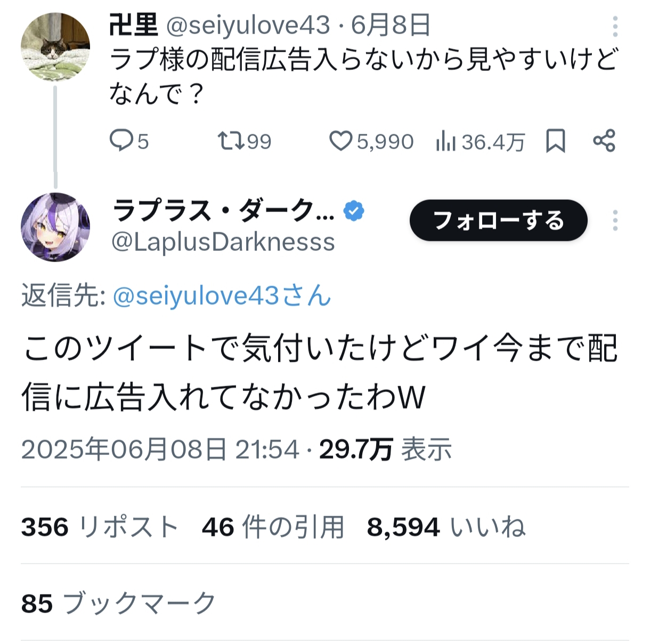View the 8,594 いいね likes list
Image resolution: width=650 pixels, height=644 pixels.
(446, 527)
